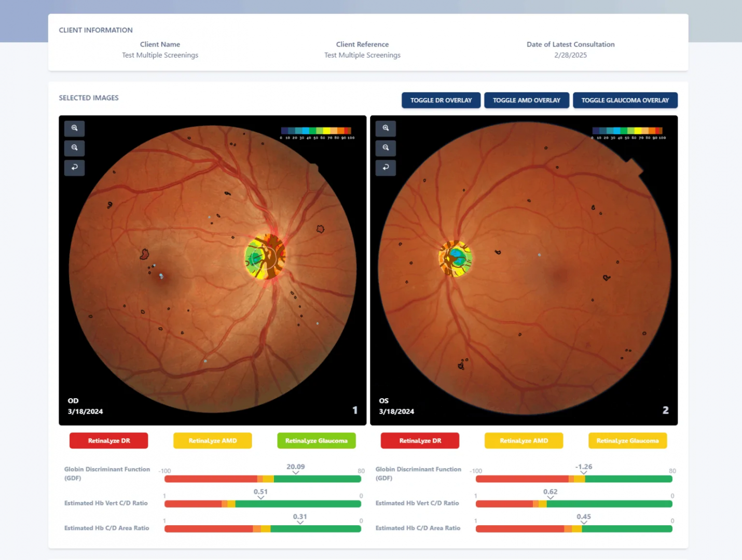This screenshot has width=742, height=560.
Task: Click the chevron under the 0.51 value
Action: click(261, 498)
